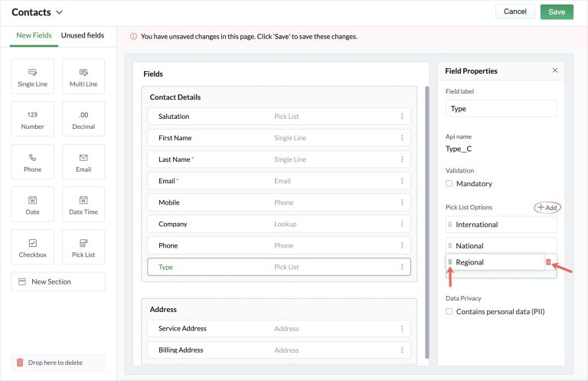Select the Billing Address field row
Image resolution: width=588 pixels, height=381 pixels.
tap(279, 350)
